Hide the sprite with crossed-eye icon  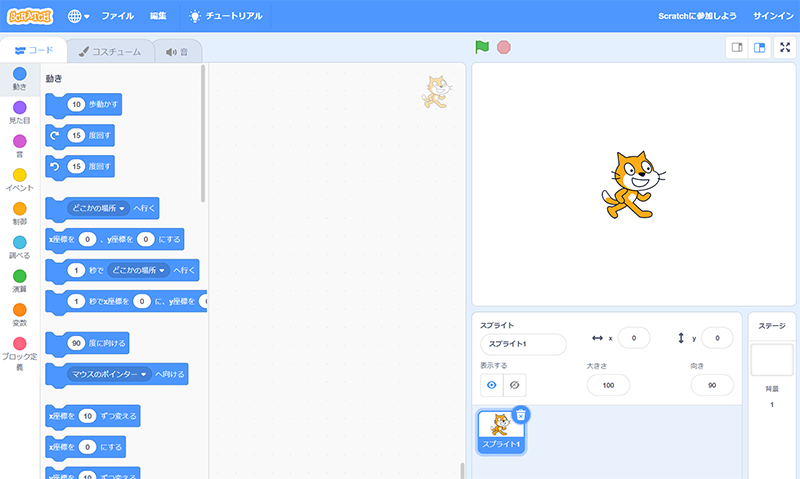tap(515, 385)
